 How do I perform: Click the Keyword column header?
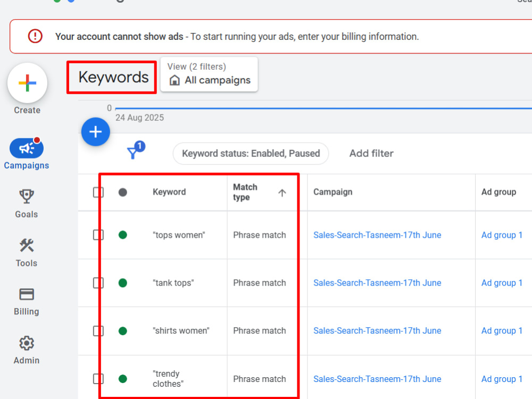pos(169,192)
